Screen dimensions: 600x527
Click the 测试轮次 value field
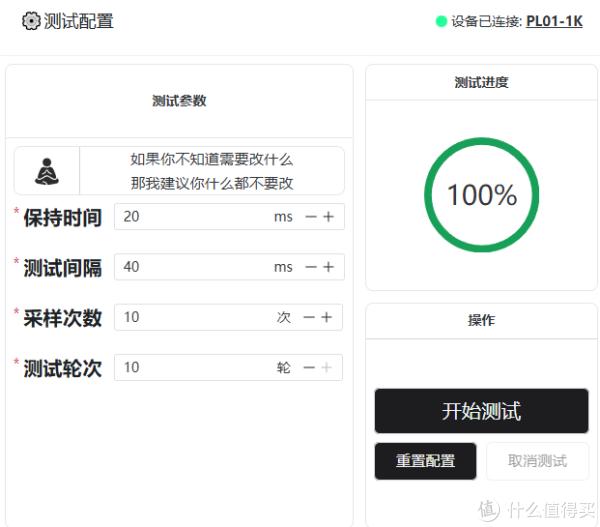tap(190, 367)
